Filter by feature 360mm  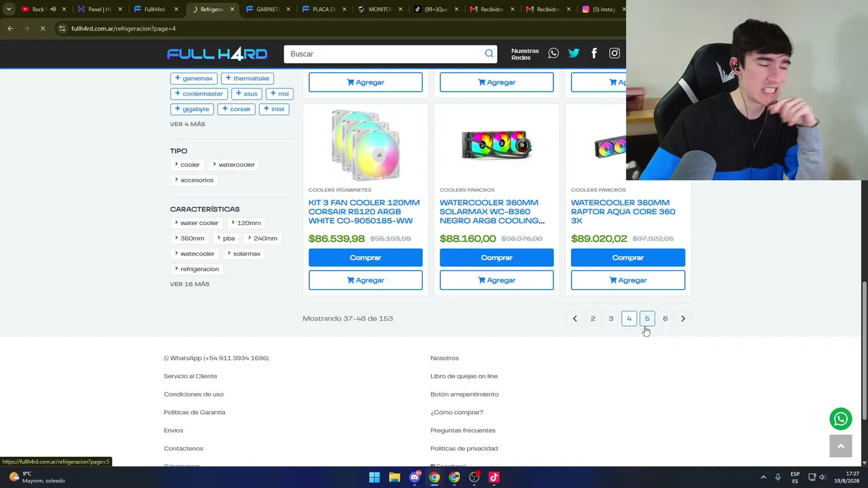click(x=189, y=239)
